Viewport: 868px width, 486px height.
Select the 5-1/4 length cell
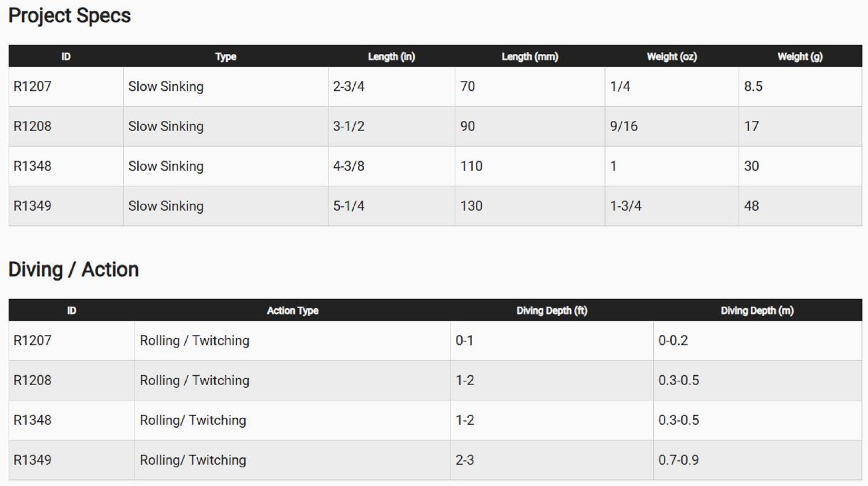pos(349,206)
